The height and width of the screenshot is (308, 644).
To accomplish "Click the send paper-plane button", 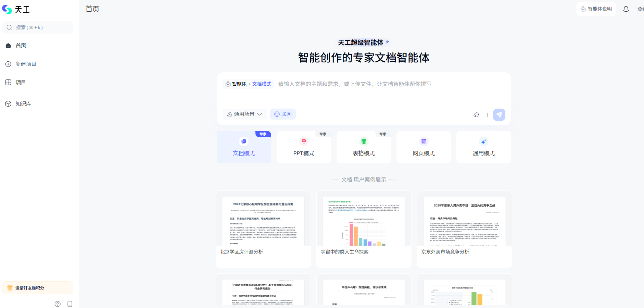I will (499, 115).
